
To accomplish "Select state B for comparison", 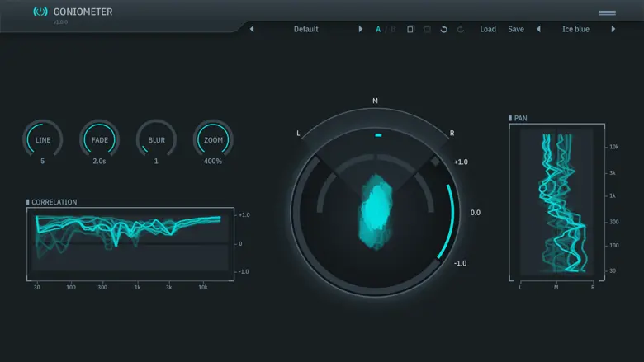I will click(x=393, y=29).
